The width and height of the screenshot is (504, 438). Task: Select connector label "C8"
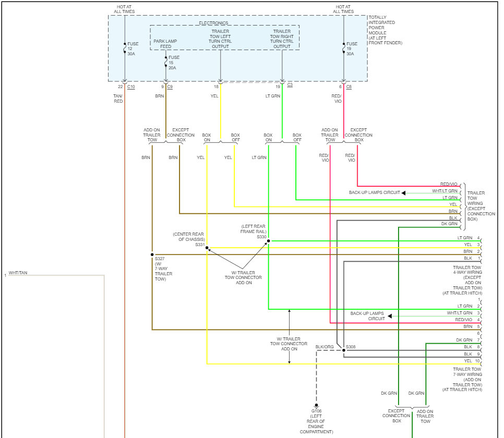click(x=349, y=87)
